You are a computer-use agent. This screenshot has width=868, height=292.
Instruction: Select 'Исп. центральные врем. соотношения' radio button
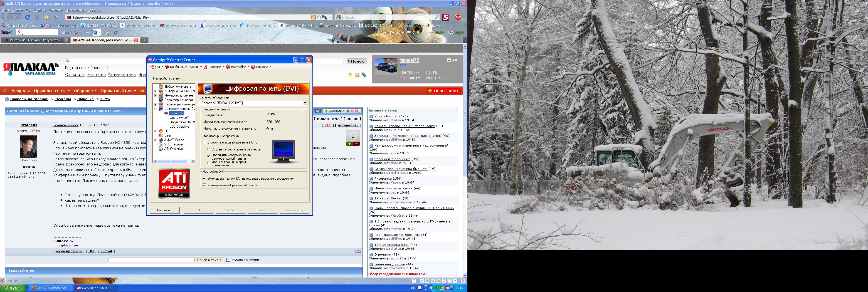coord(209,163)
